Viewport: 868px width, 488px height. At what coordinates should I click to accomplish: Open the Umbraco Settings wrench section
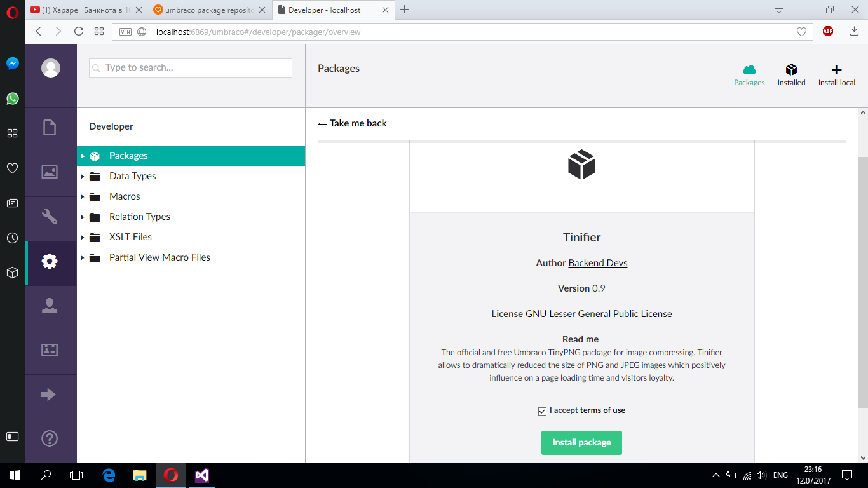point(50,216)
